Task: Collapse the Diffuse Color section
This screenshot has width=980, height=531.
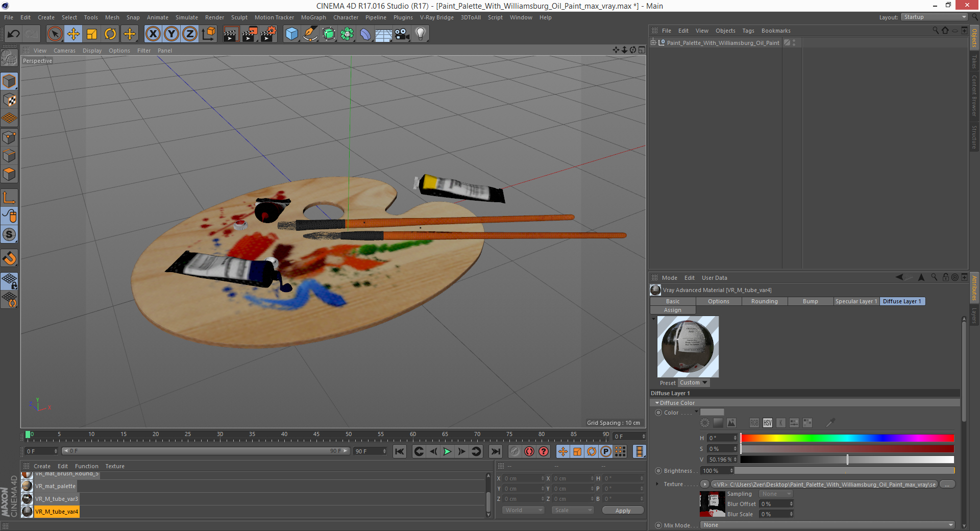Action: 657,403
